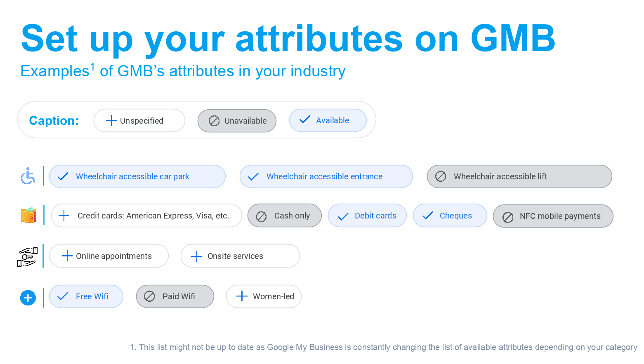Click the hand holding key service icon
The height and width of the screenshot is (364, 644).
coord(28,256)
